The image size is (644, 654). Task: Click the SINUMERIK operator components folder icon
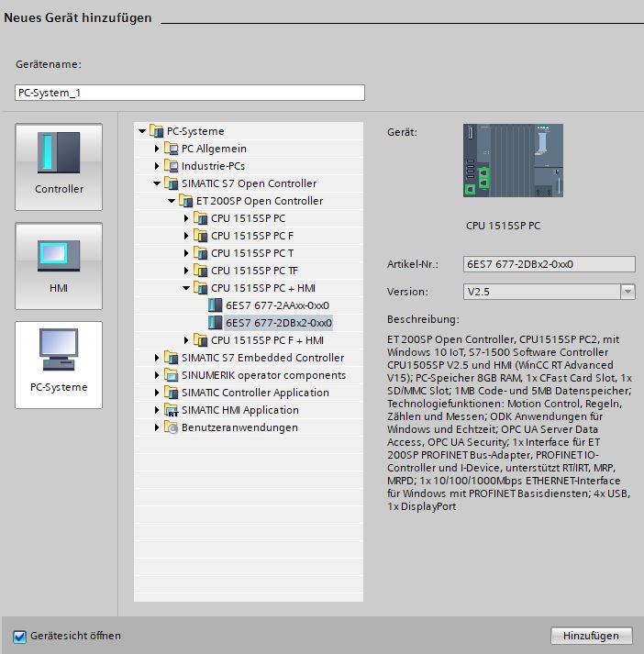(x=171, y=375)
